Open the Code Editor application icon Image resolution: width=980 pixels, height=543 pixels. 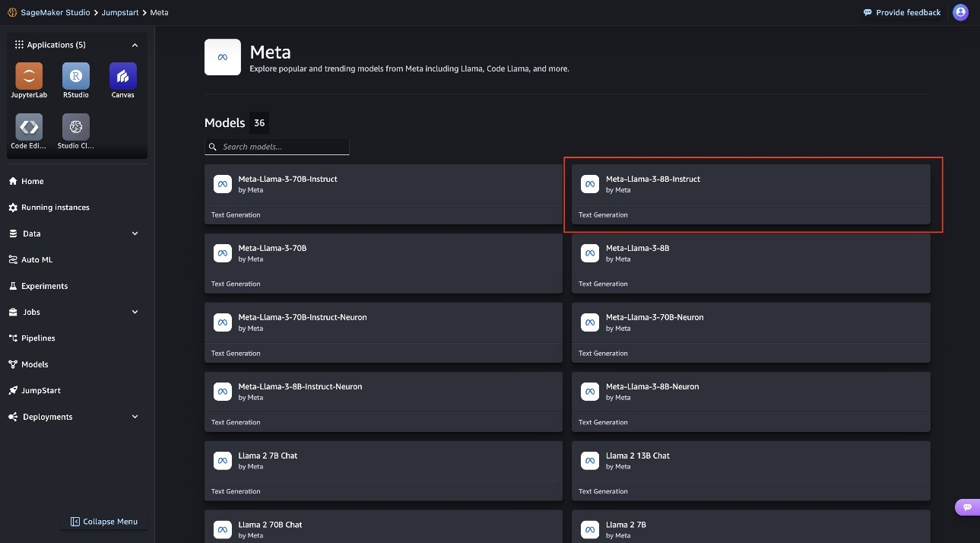29,127
